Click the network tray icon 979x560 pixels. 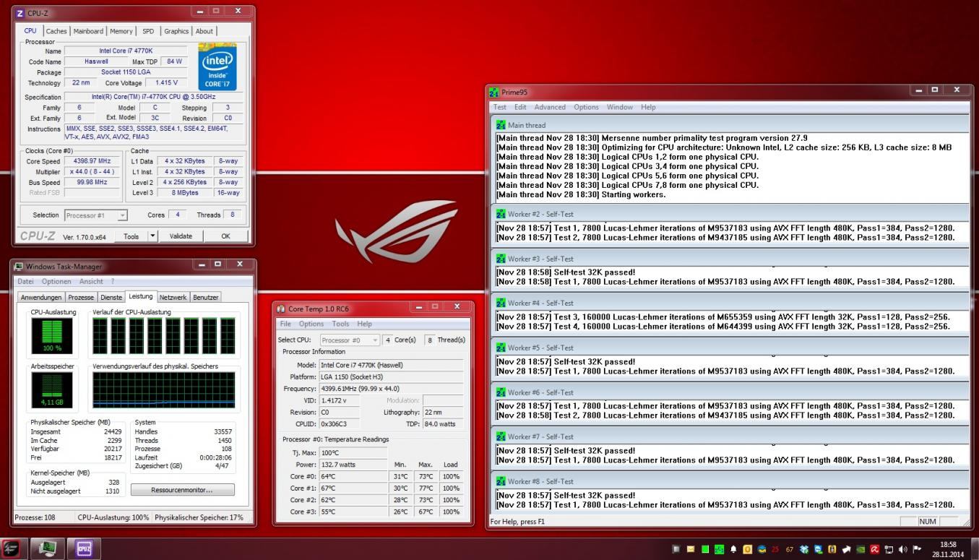[x=889, y=549]
